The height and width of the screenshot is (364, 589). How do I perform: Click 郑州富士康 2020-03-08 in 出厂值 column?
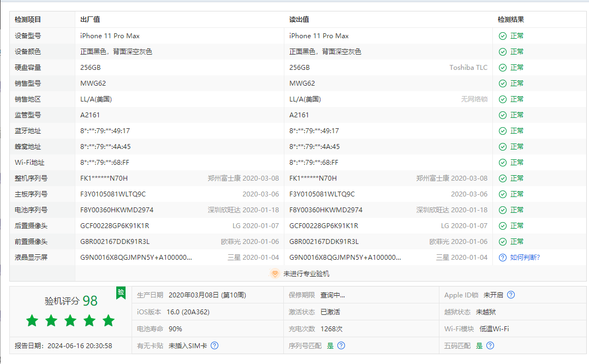pos(243,178)
